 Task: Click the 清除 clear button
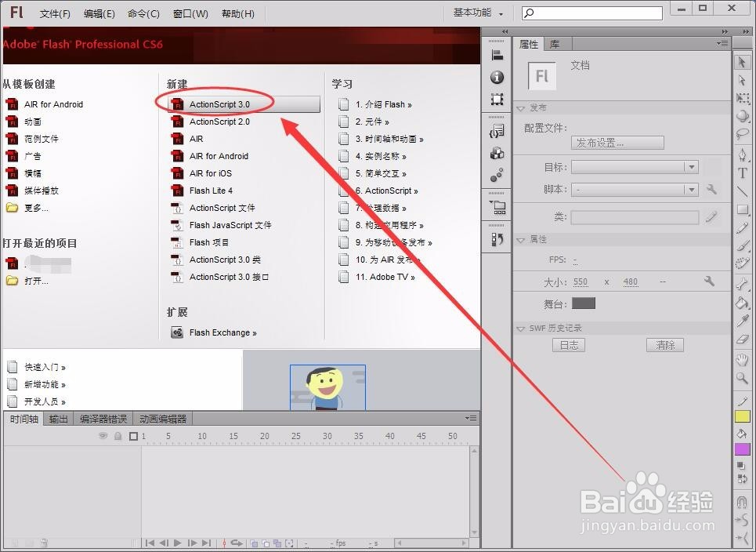(x=665, y=345)
